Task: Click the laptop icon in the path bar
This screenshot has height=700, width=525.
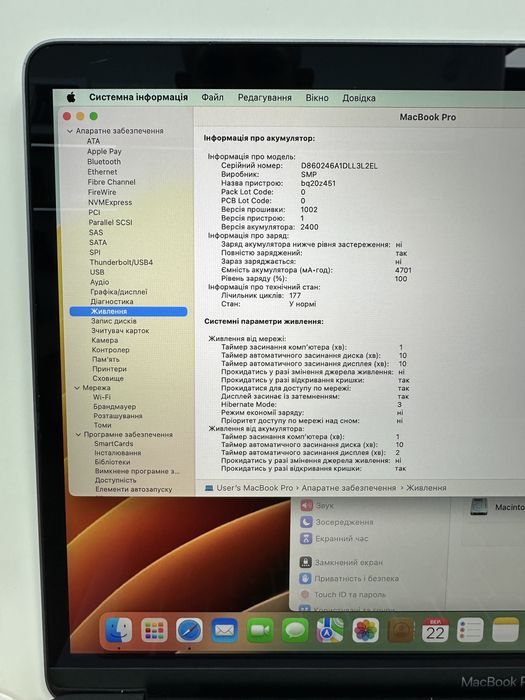Action: click(x=208, y=488)
